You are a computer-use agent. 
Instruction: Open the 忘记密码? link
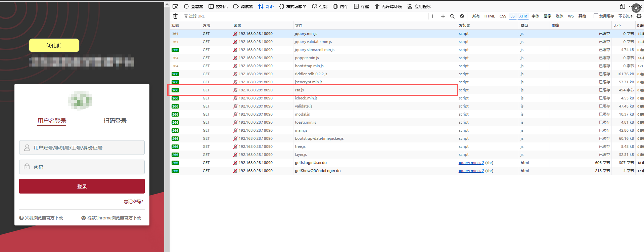point(133,202)
